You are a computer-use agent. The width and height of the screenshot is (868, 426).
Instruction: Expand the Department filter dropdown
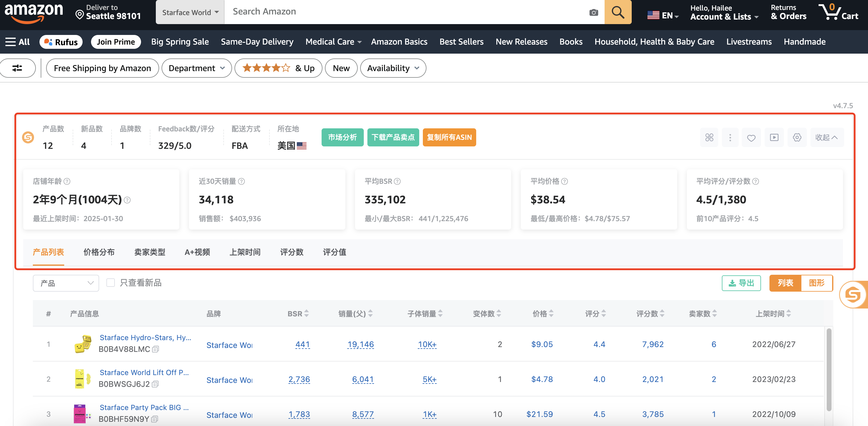tap(197, 68)
